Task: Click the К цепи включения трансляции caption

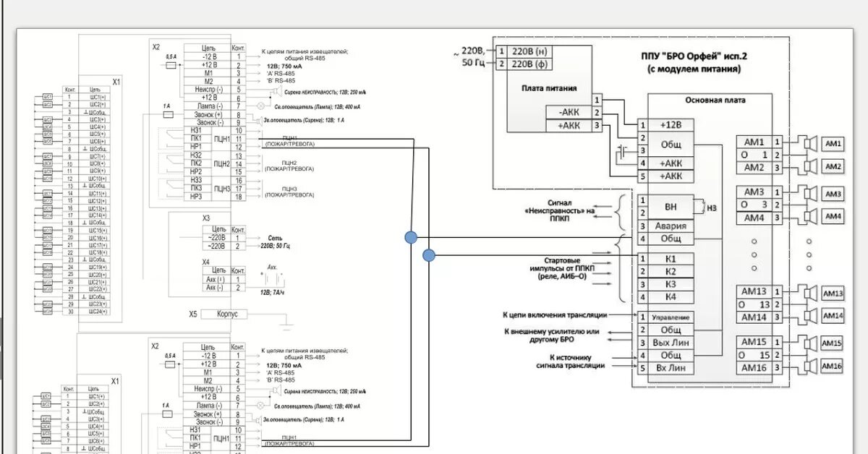Action: click(555, 315)
